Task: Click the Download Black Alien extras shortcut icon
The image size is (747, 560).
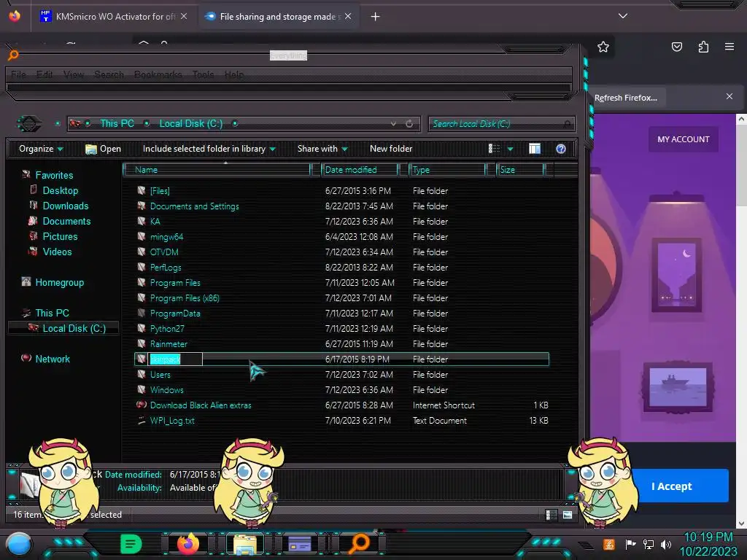Action: (141, 405)
